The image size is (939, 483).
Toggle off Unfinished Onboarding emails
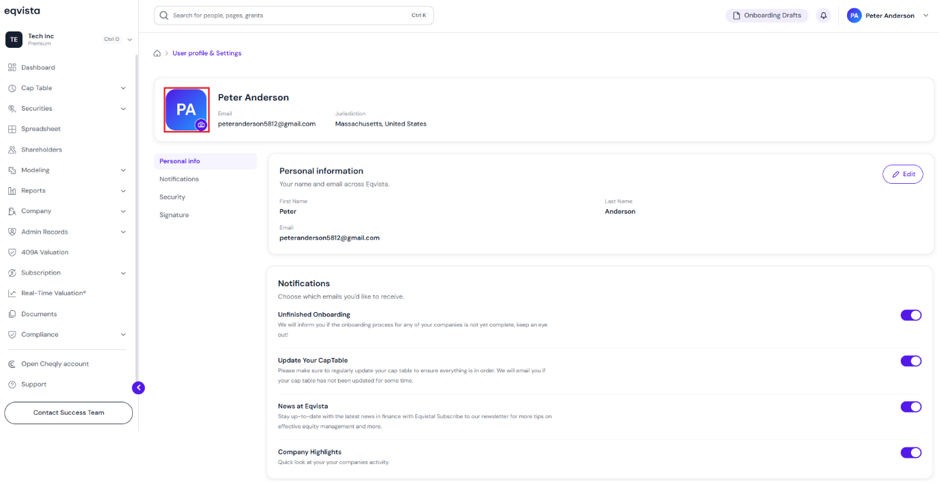click(x=911, y=315)
